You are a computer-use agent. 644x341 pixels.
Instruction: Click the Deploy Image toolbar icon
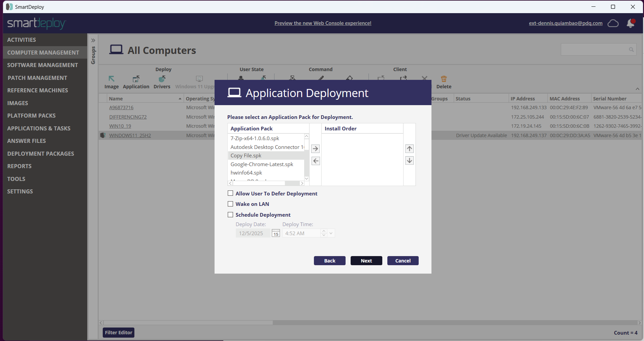point(111,79)
